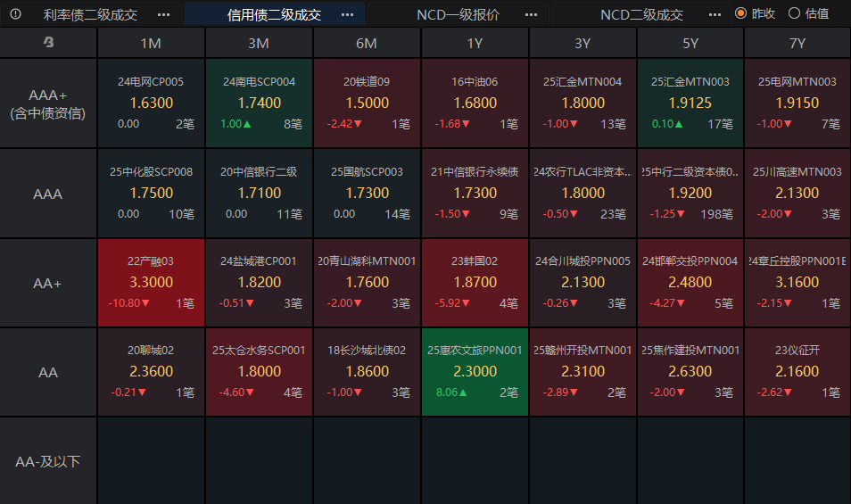Click the 5Y column header
The width and height of the screenshot is (851, 504).
point(690,43)
